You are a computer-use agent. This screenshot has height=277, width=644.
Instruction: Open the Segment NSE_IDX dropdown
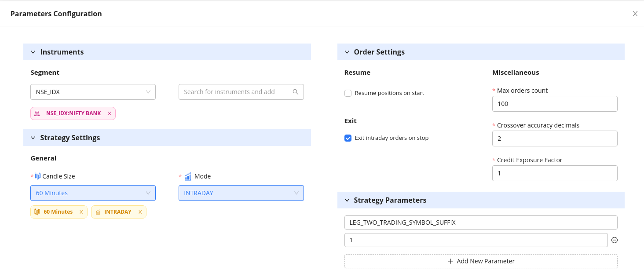point(93,92)
